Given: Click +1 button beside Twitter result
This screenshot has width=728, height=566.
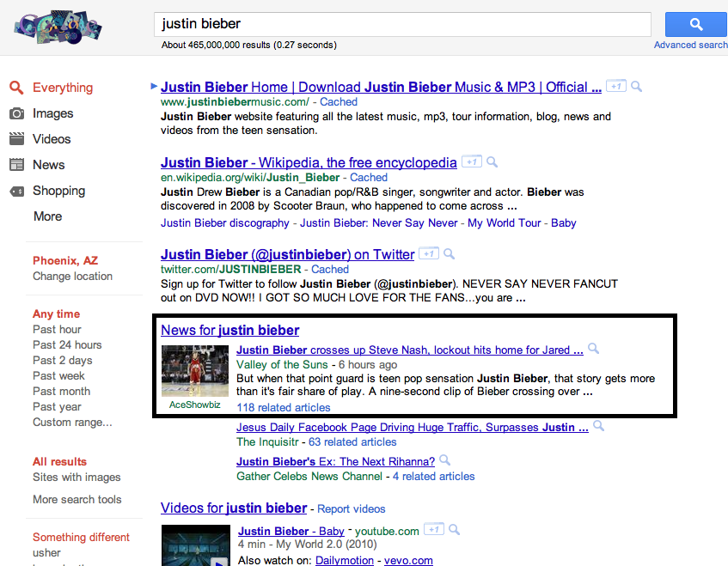Looking at the screenshot, I should pos(429,253).
